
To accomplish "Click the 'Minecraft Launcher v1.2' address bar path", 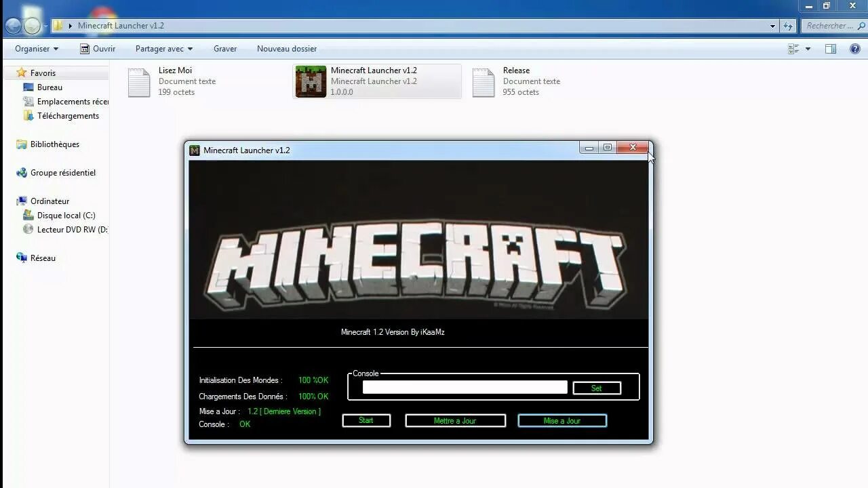I will coord(121,26).
